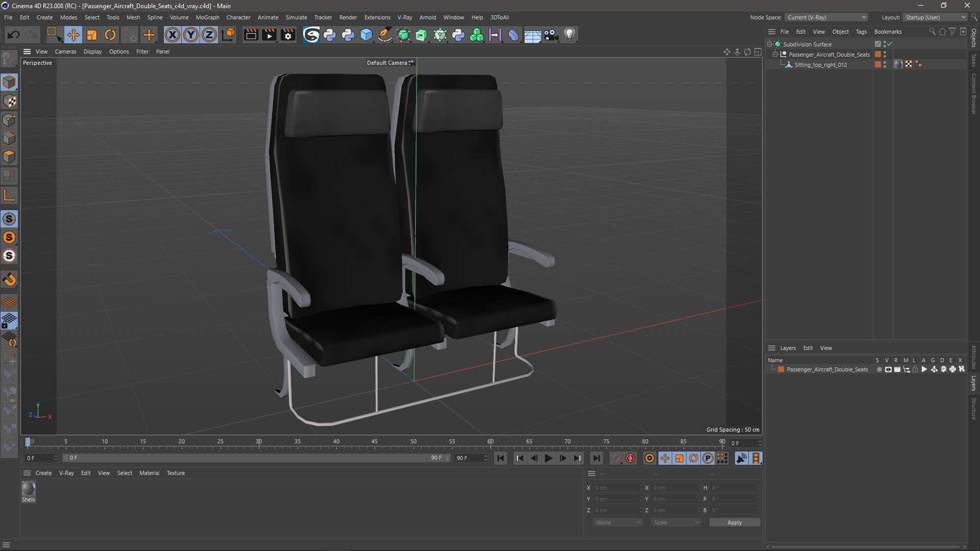Open the Scale mode dropdown
The height and width of the screenshot is (551, 980).
coord(676,522)
